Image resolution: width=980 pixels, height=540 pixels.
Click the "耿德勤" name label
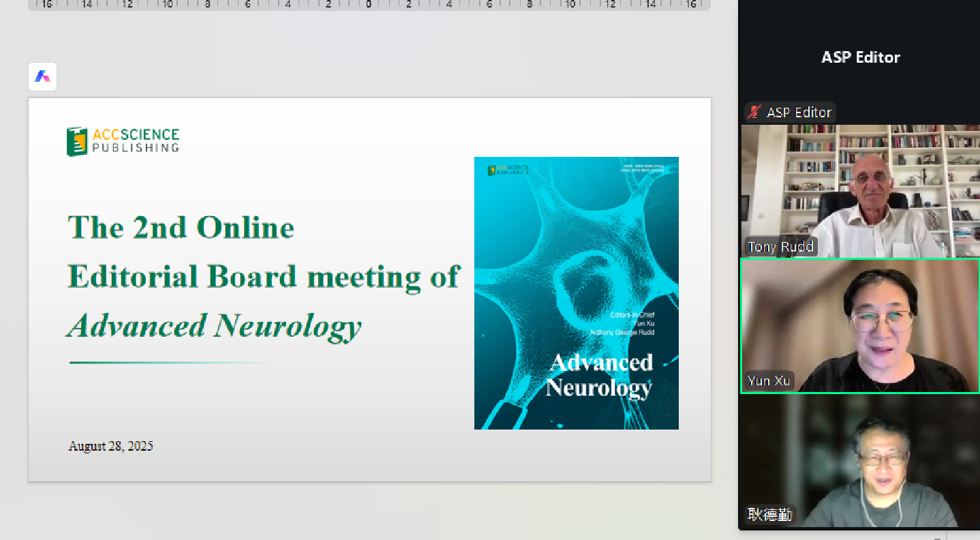[770, 514]
